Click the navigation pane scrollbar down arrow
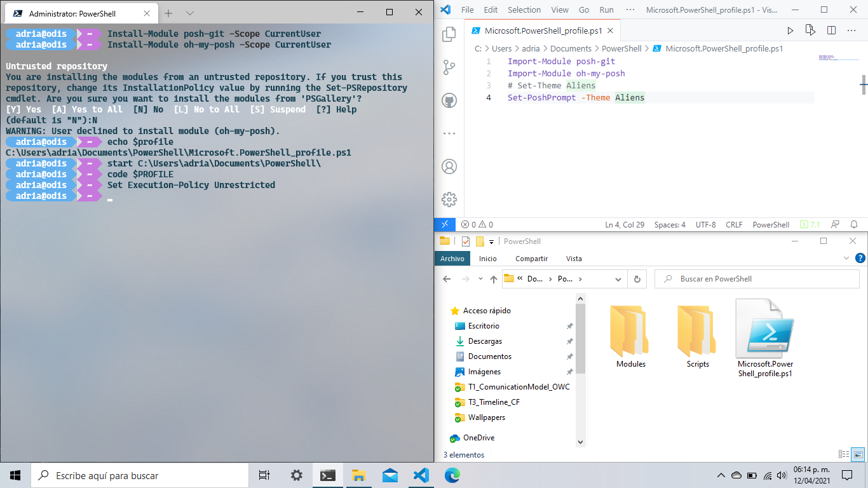Image resolution: width=868 pixels, height=488 pixels. [580, 442]
